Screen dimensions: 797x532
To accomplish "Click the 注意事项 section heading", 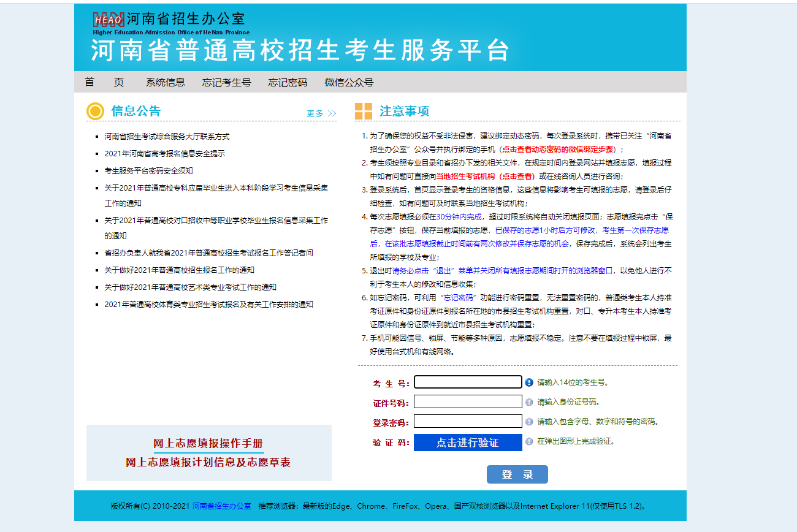I will click(x=405, y=111).
